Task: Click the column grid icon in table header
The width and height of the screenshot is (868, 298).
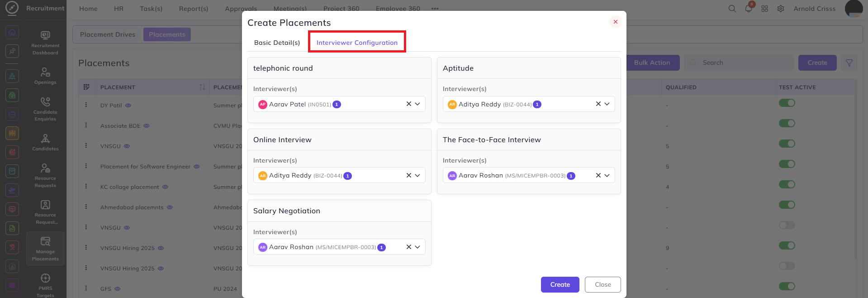Action: (x=86, y=87)
